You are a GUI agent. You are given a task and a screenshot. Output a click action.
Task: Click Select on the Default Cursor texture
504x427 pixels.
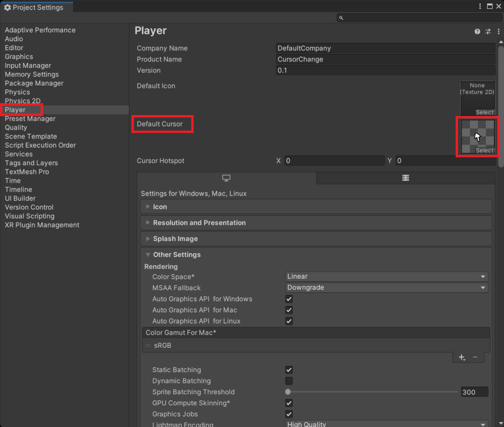click(484, 150)
